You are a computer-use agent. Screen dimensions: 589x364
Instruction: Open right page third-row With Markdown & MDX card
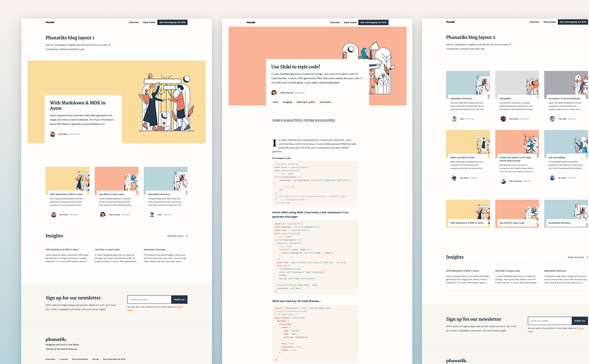[468, 213]
